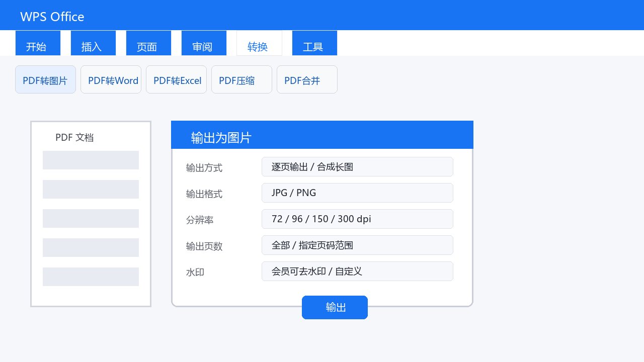Image resolution: width=644 pixels, height=362 pixels.
Task: Open 水印 field 会员可去水印 / 自定义
Action: click(357, 271)
